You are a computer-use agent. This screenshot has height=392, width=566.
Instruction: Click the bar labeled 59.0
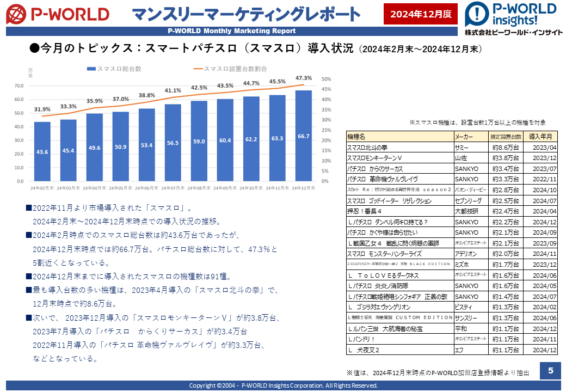199,141
